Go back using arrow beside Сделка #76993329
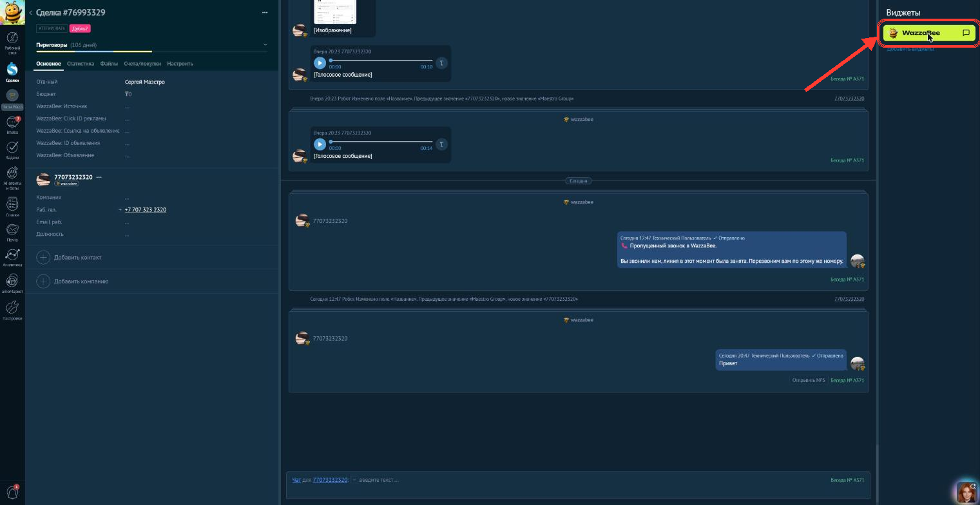 (x=30, y=13)
